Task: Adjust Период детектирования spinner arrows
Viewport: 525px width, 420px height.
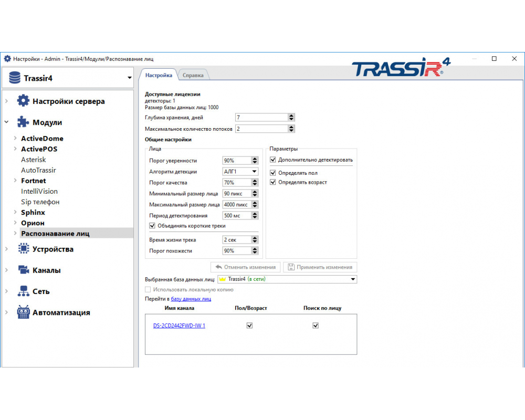Action: 255,216
